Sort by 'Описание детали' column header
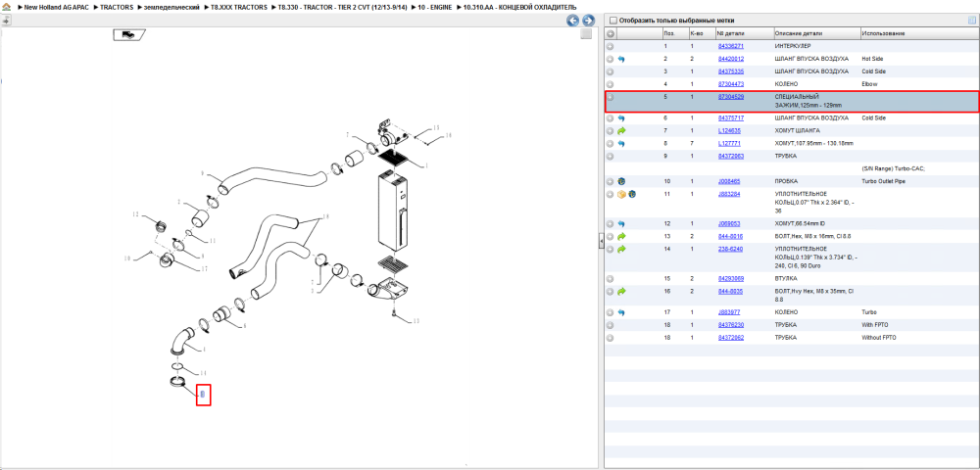Viewport: 980px width, 470px height. [815, 33]
